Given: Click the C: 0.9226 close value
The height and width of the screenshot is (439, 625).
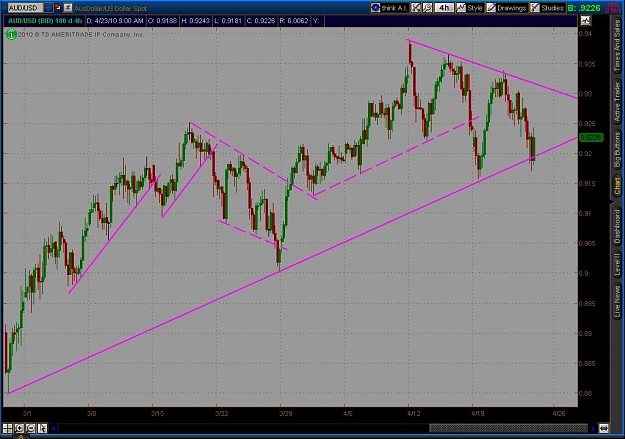Looking at the screenshot, I should [261, 21].
